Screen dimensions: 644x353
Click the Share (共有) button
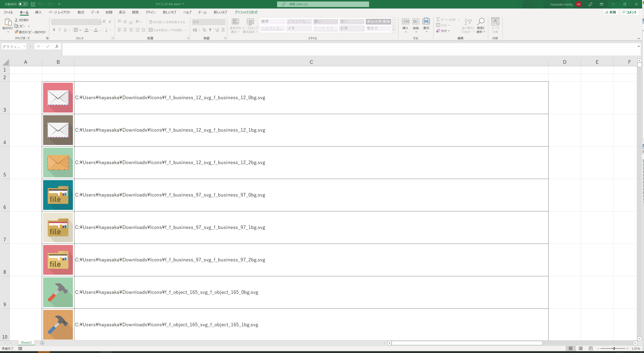pos(611,12)
